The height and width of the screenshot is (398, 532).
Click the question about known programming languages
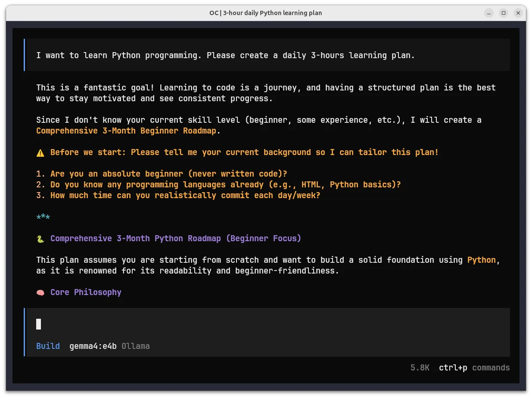tap(225, 185)
